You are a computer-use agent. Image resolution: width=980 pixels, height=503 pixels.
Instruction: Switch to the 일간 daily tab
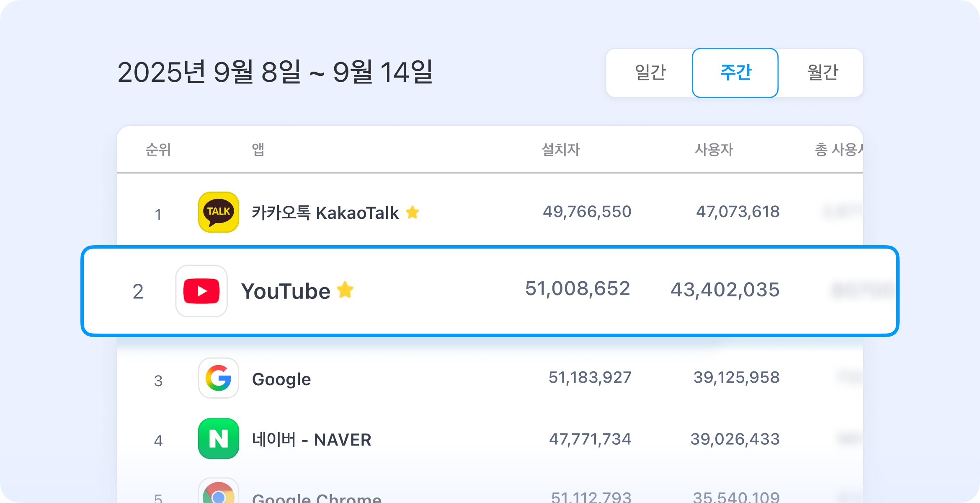pos(650,73)
